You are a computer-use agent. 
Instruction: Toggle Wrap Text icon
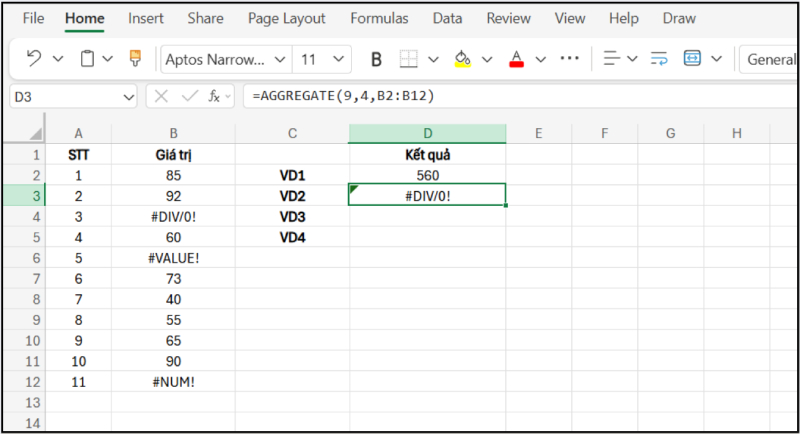coord(659,59)
